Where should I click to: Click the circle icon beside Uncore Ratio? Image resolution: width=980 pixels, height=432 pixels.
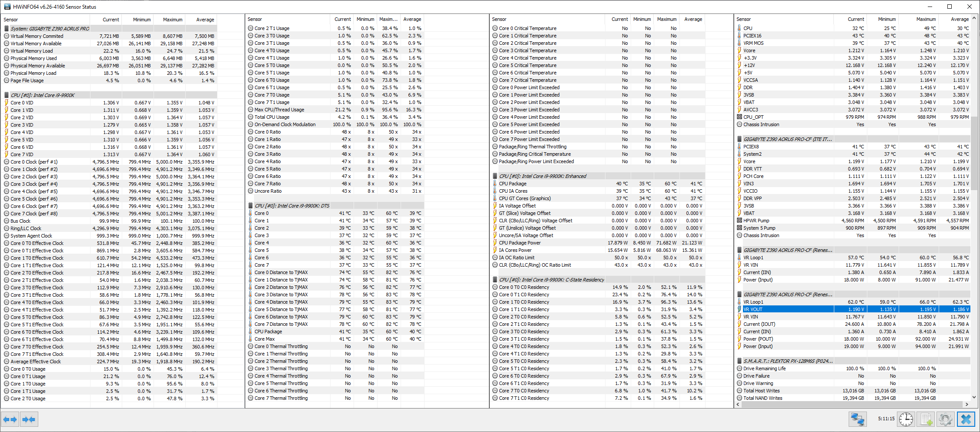pos(251,191)
